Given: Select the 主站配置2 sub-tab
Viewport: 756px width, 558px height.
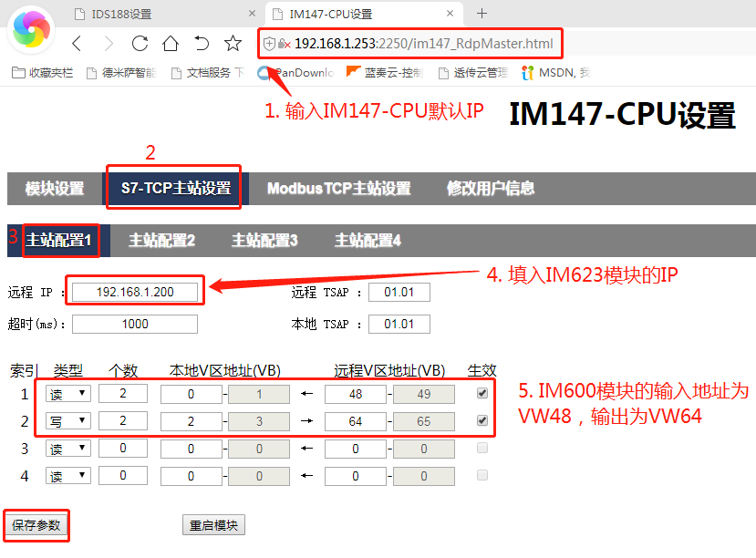Looking at the screenshot, I should click(161, 240).
